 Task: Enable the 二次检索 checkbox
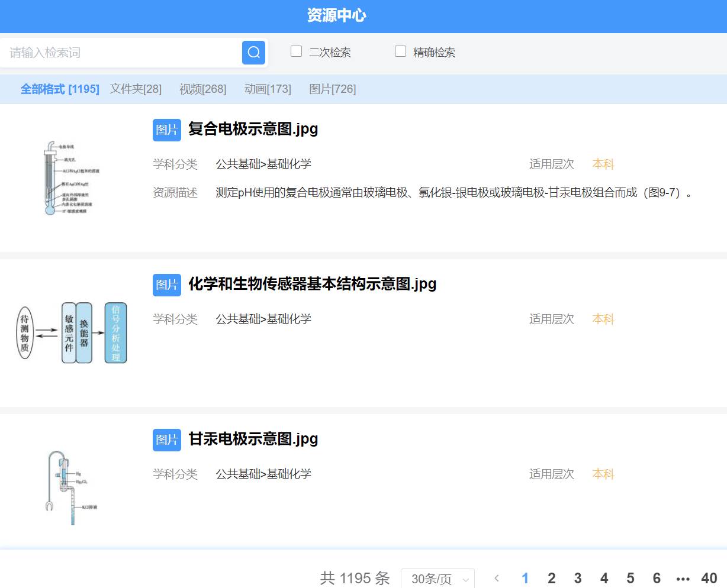coord(297,51)
